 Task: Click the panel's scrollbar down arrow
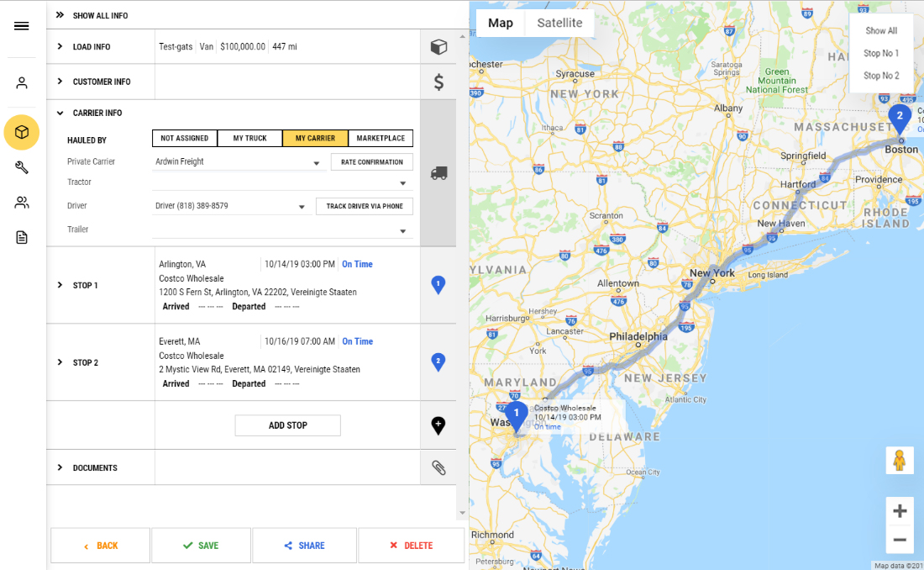[462, 513]
